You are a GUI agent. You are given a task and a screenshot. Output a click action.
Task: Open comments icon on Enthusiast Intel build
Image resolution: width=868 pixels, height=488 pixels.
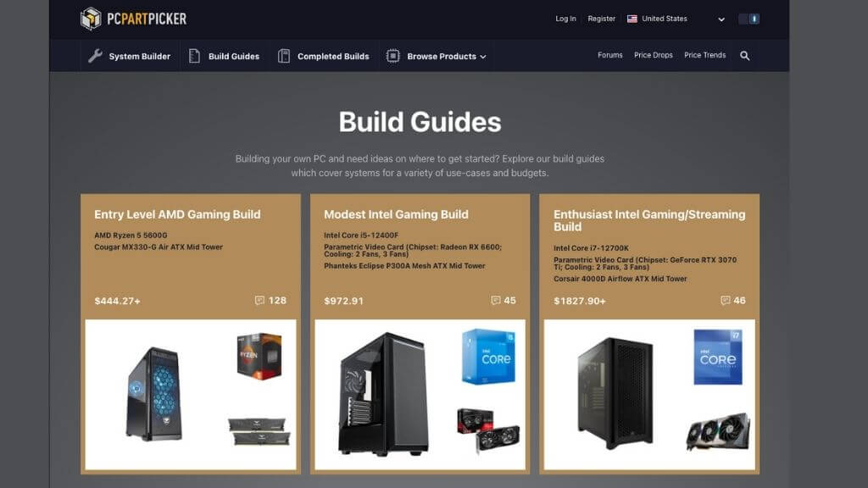click(x=726, y=300)
